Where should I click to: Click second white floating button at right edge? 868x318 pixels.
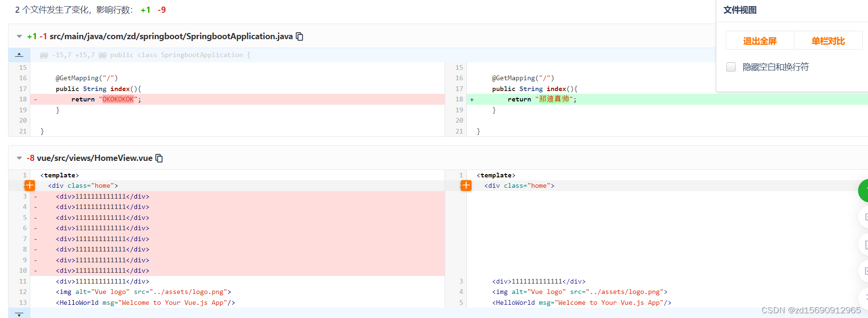point(864,245)
